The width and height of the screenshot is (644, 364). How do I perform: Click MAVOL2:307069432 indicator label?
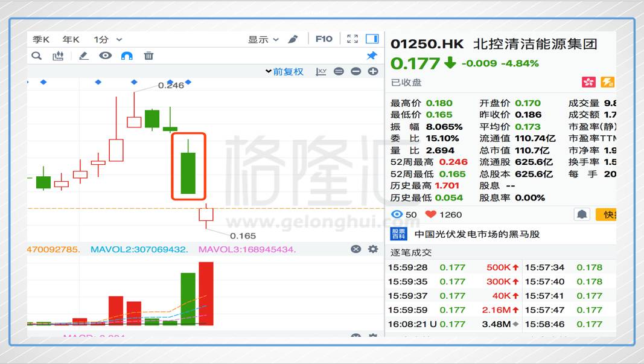(139, 249)
